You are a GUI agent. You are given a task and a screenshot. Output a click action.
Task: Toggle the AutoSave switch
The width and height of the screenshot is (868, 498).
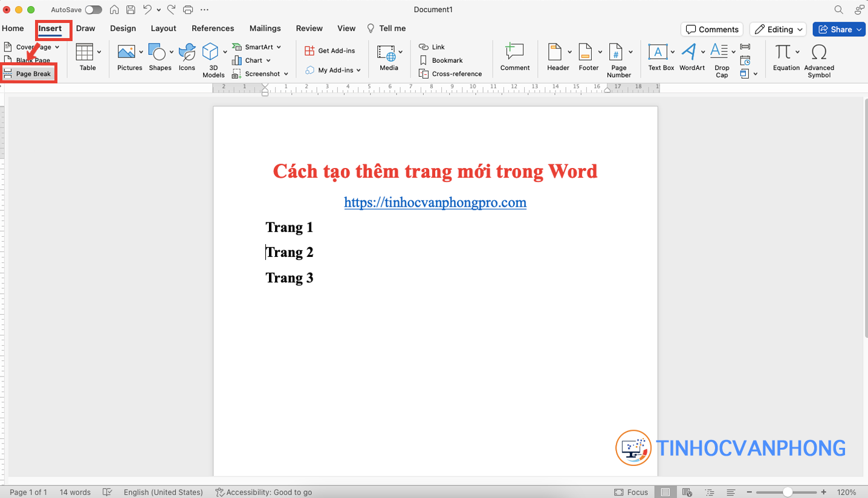click(93, 10)
